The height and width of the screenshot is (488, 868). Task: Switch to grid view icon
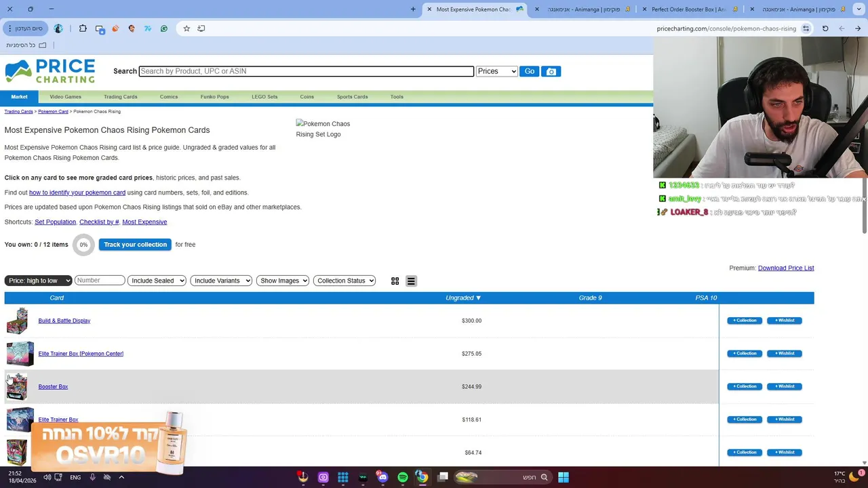pos(395,281)
